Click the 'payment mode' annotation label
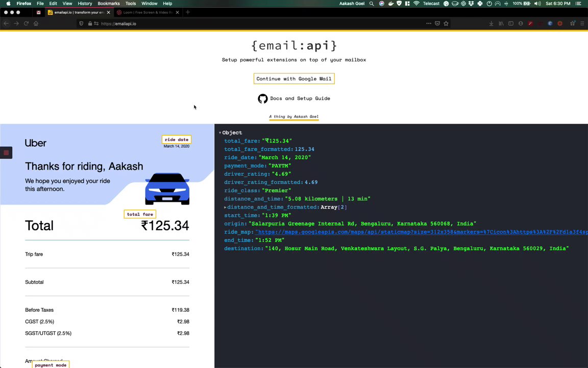This screenshot has width=588, height=368. pyautogui.click(x=51, y=364)
